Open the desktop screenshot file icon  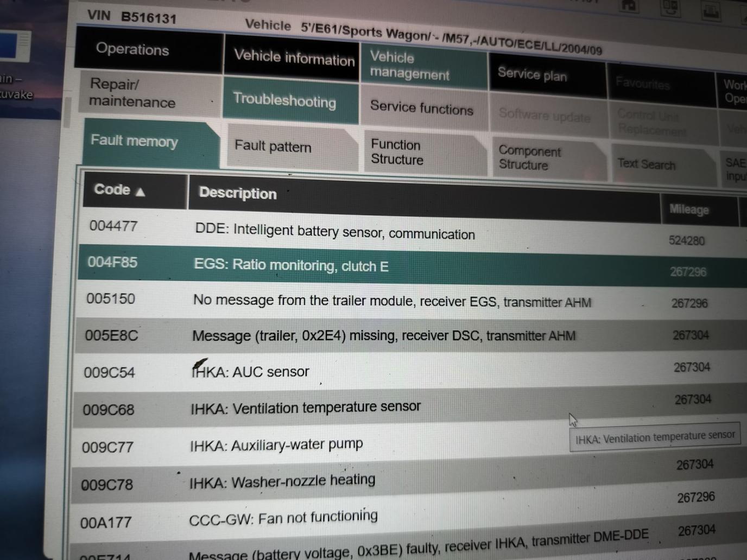click(15, 46)
